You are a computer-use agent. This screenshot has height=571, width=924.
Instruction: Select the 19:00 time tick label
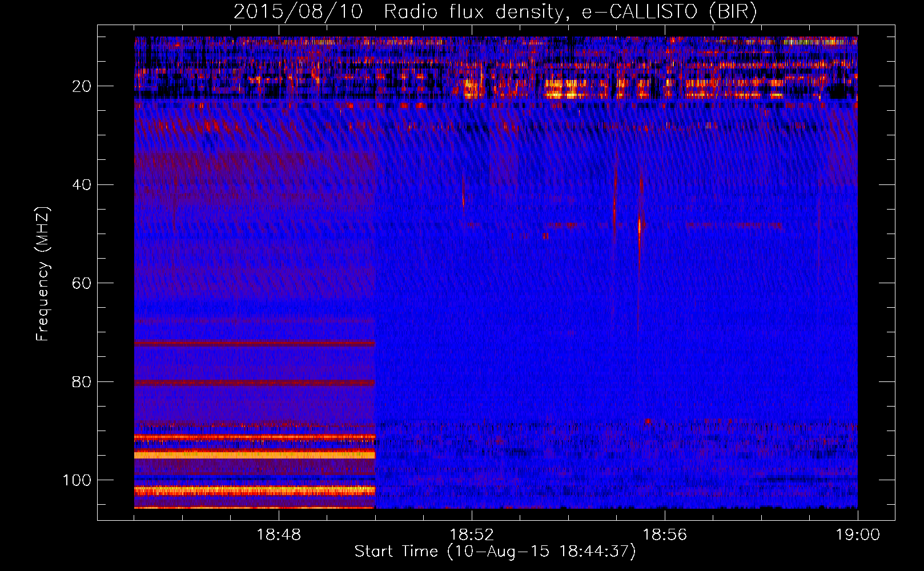(x=857, y=535)
